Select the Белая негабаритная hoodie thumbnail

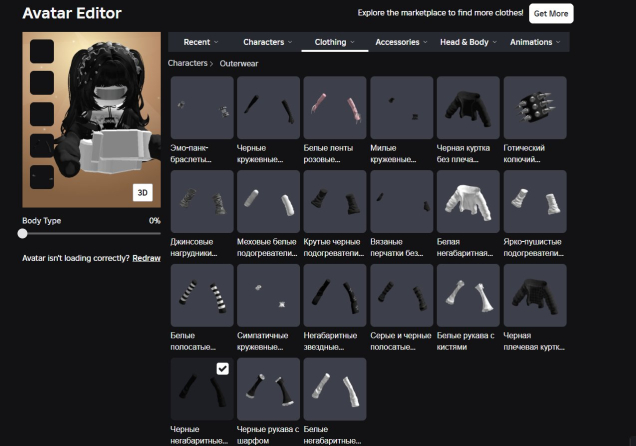468,201
